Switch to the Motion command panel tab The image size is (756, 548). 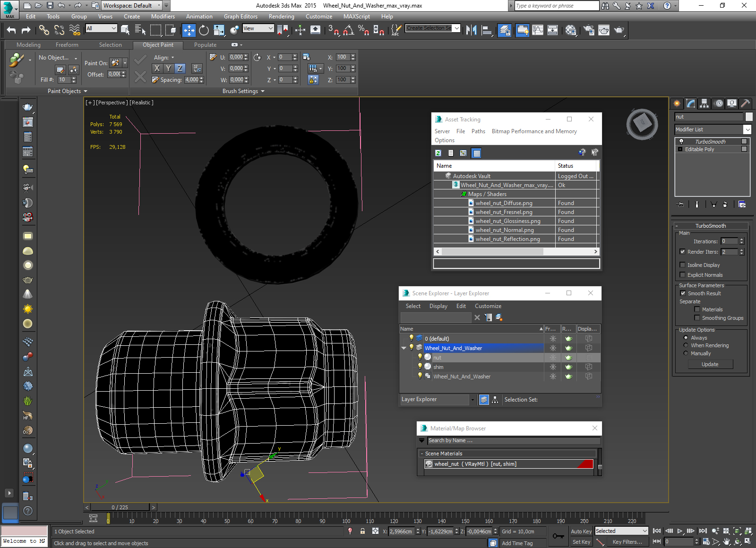tap(718, 103)
